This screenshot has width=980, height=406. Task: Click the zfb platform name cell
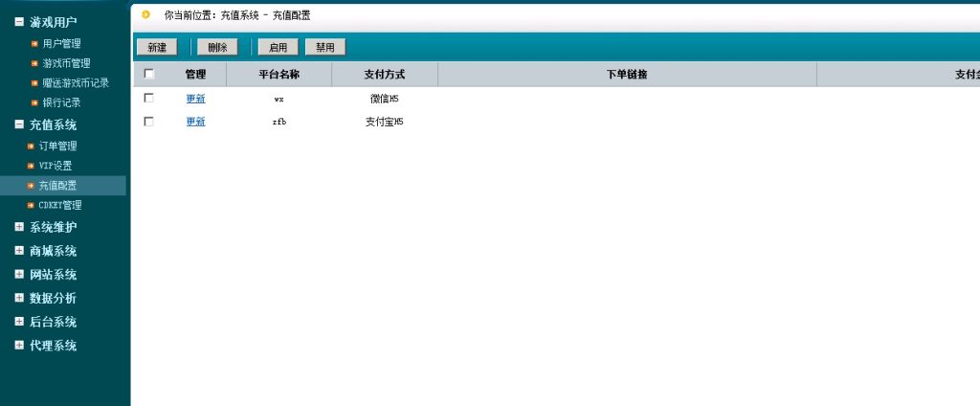coord(278,122)
